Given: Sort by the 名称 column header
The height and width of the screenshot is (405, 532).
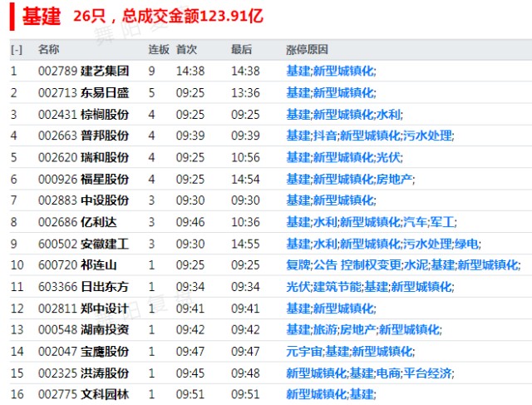Looking at the screenshot, I should pos(48,49).
